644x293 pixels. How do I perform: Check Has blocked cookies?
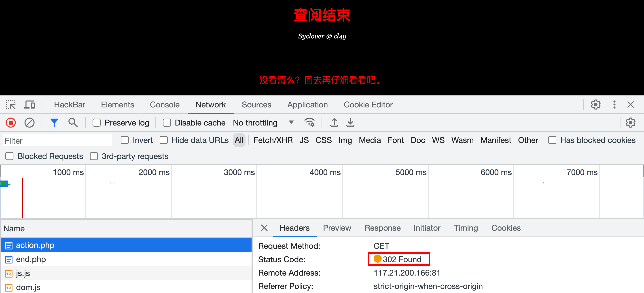tap(552, 140)
